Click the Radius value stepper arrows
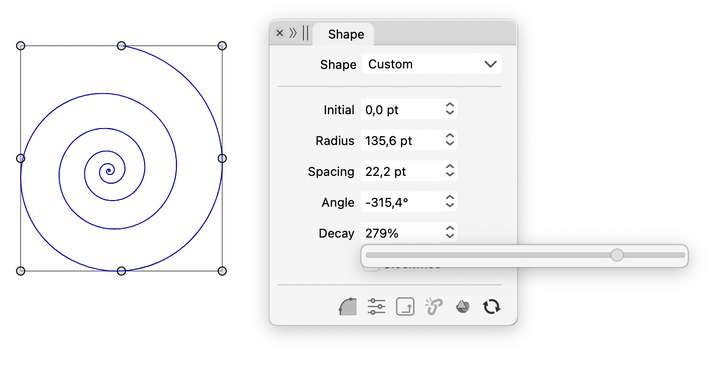The image size is (720, 377). [450, 140]
